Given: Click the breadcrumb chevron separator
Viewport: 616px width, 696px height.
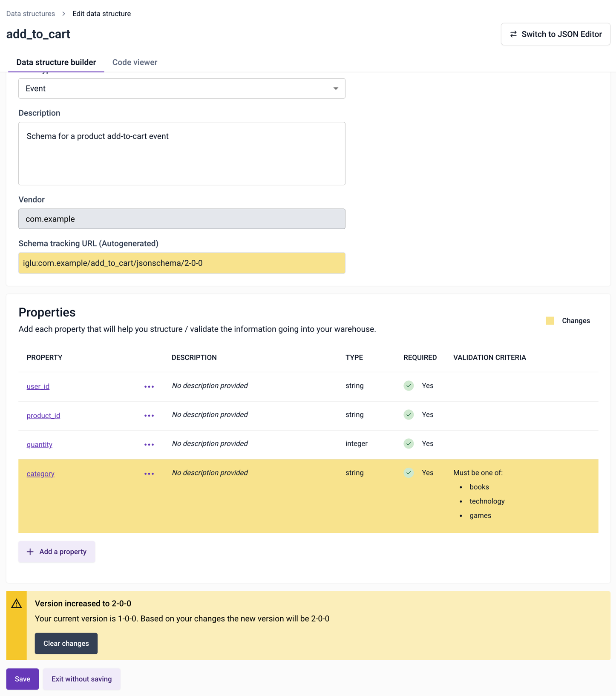Looking at the screenshot, I should tap(63, 14).
